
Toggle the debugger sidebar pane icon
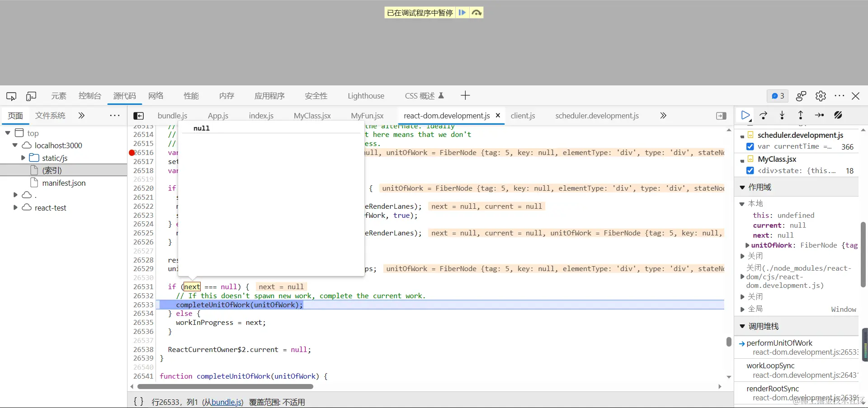click(722, 116)
